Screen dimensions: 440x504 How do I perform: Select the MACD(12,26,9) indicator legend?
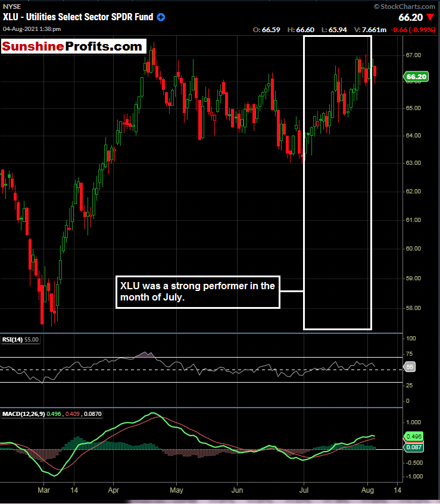pyautogui.click(x=52, y=414)
